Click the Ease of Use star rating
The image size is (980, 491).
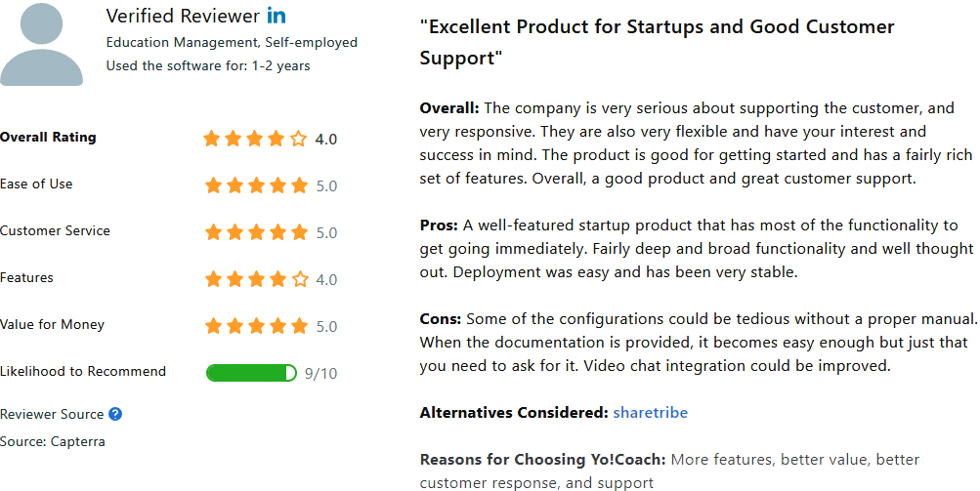[257, 185]
